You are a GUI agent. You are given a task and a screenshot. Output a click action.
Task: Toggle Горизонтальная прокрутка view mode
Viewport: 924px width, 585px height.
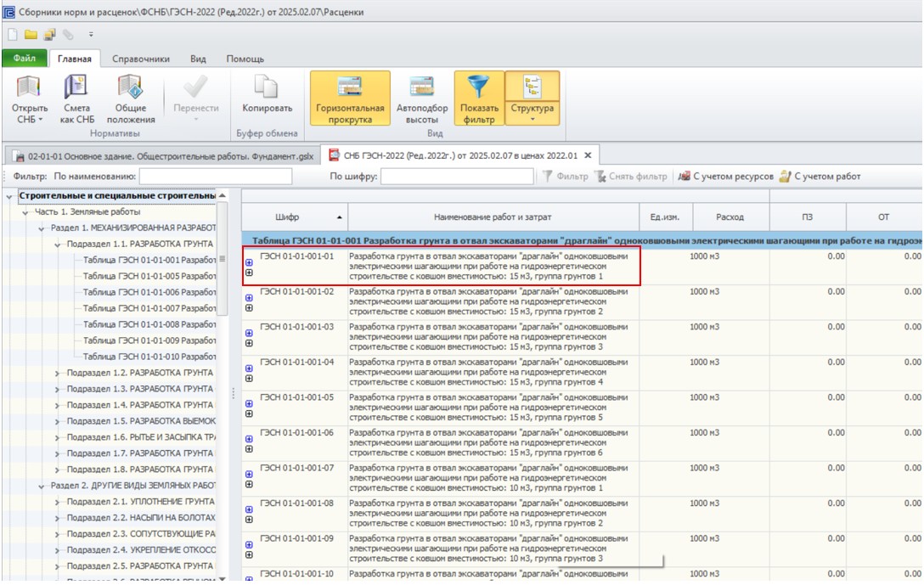pyautogui.click(x=350, y=98)
